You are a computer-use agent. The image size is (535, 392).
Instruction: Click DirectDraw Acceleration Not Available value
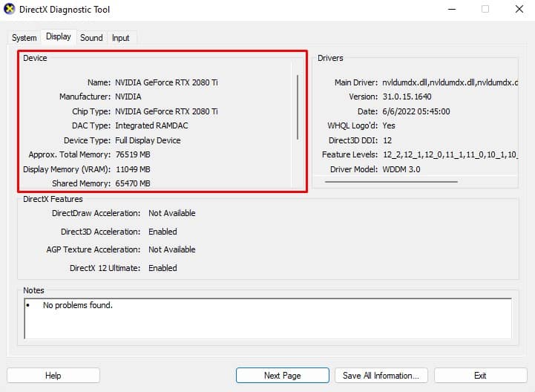[x=172, y=213]
